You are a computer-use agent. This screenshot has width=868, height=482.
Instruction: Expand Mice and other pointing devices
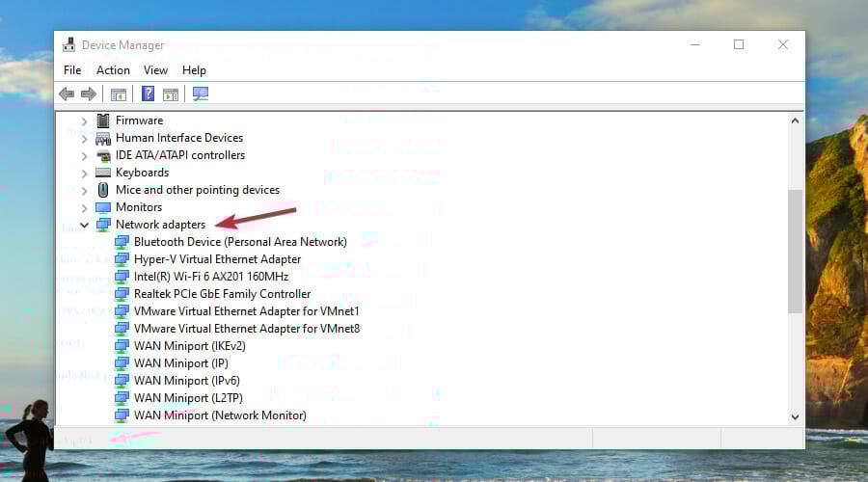84,191
